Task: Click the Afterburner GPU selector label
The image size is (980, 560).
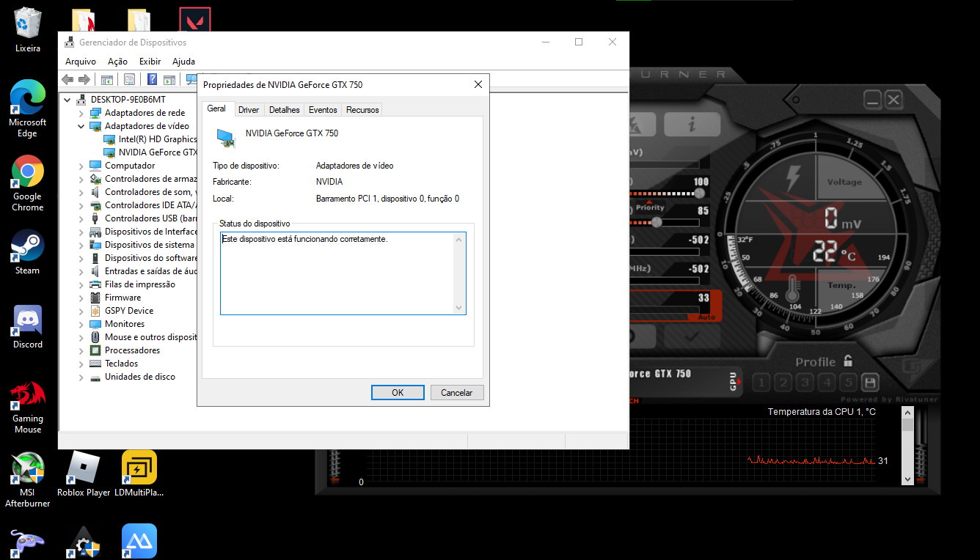Action: (733, 381)
